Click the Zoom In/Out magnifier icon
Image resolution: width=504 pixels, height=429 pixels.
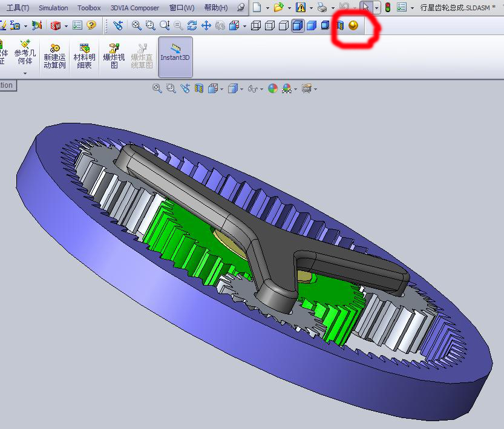(x=165, y=25)
